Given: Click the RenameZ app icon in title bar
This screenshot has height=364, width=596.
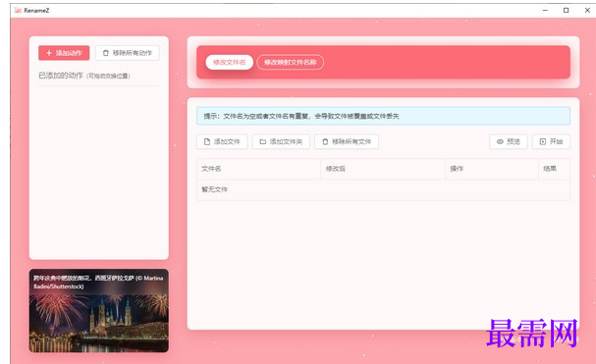Looking at the screenshot, I should coord(18,10).
